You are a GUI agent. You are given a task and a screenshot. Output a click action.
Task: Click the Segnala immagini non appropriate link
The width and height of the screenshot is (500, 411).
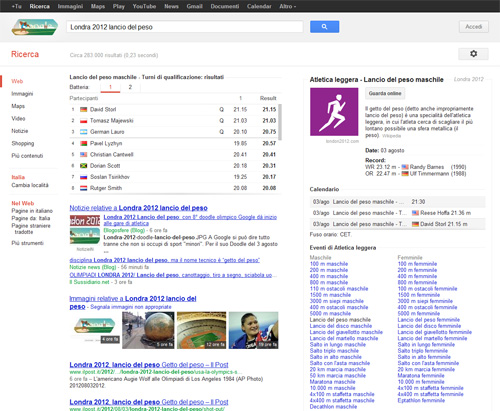point(131,307)
